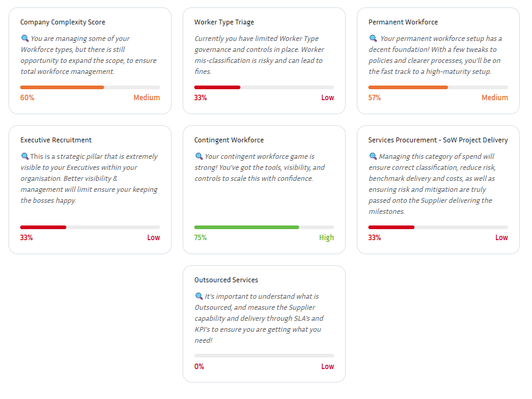Image resolution: width=532 pixels, height=399 pixels.
Task: Click magnifier icon in Permanent Workforce card
Action: click(x=373, y=38)
